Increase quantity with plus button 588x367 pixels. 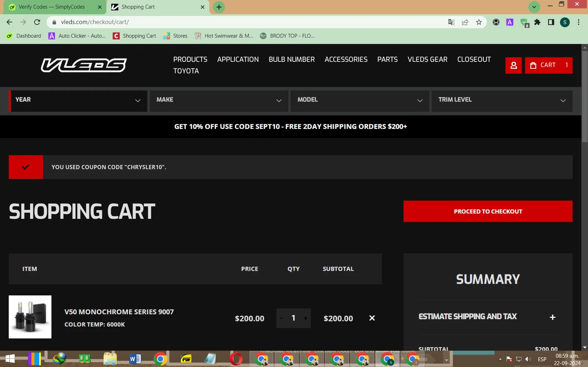(x=305, y=318)
